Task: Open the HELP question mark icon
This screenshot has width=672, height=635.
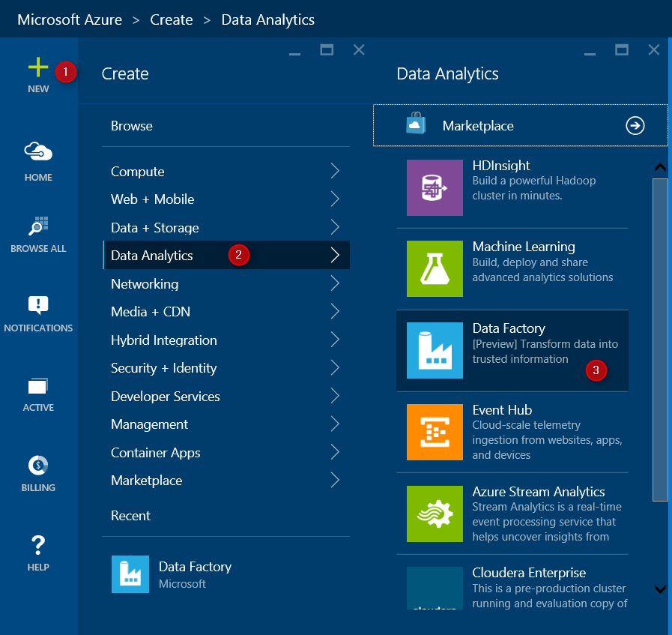Action: click(x=38, y=545)
